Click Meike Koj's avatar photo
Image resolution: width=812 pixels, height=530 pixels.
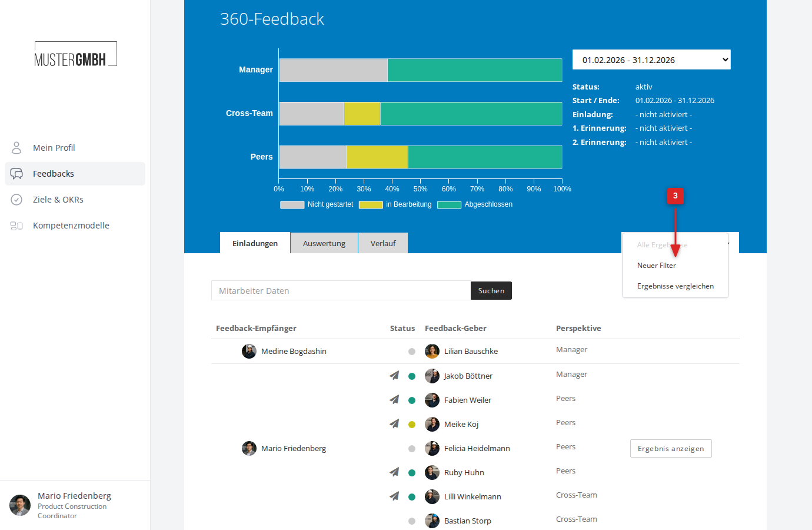pos(432,424)
